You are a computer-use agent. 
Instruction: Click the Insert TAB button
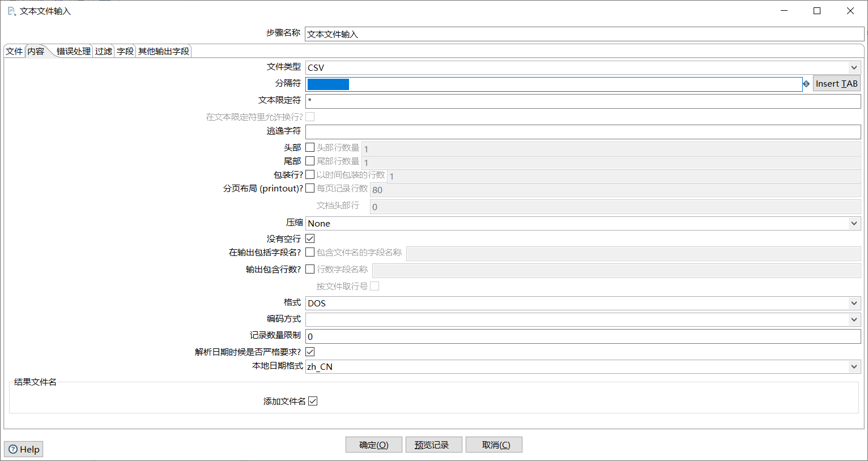[x=837, y=84]
